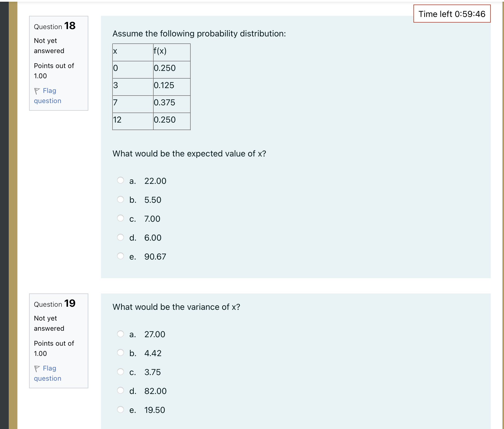The height and width of the screenshot is (429, 504).
Task: Select answer b. 5.50 for Question 18
Action: point(120,199)
